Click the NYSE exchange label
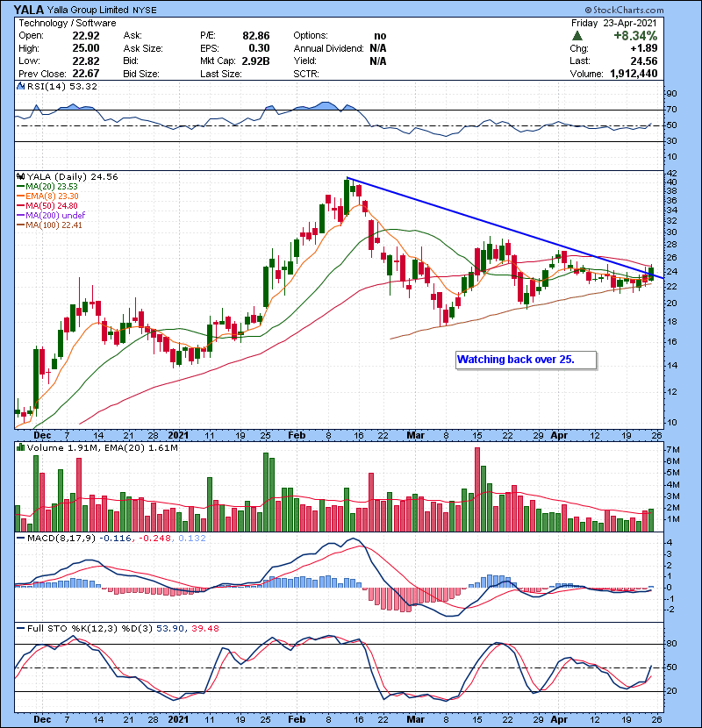 [145, 10]
